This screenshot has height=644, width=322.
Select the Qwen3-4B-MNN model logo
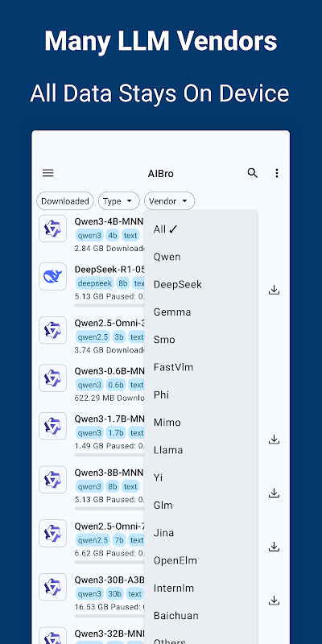coord(52,229)
